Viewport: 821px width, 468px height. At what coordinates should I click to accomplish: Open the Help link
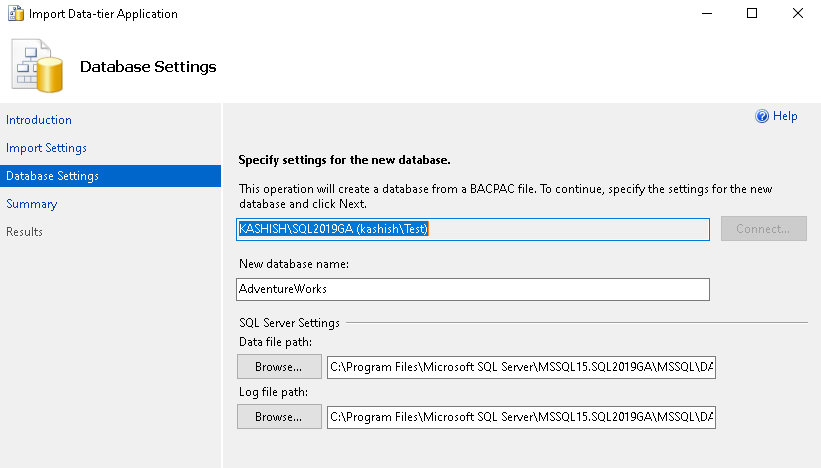click(785, 117)
